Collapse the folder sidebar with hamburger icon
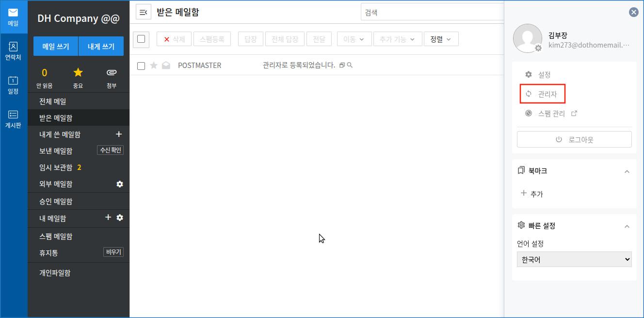Screen dimensions: 644x318 point(143,12)
